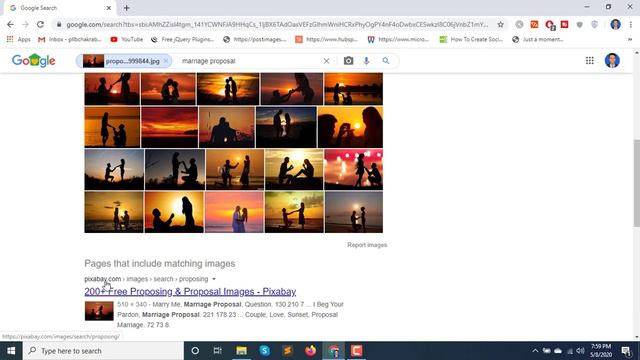This screenshot has height=360, width=640.
Task: Open Camtasia recorder taskbar icon
Action: (356, 351)
